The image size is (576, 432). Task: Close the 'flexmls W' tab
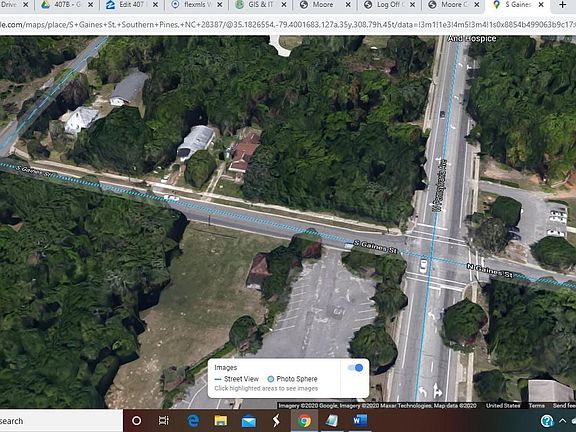click(x=220, y=5)
